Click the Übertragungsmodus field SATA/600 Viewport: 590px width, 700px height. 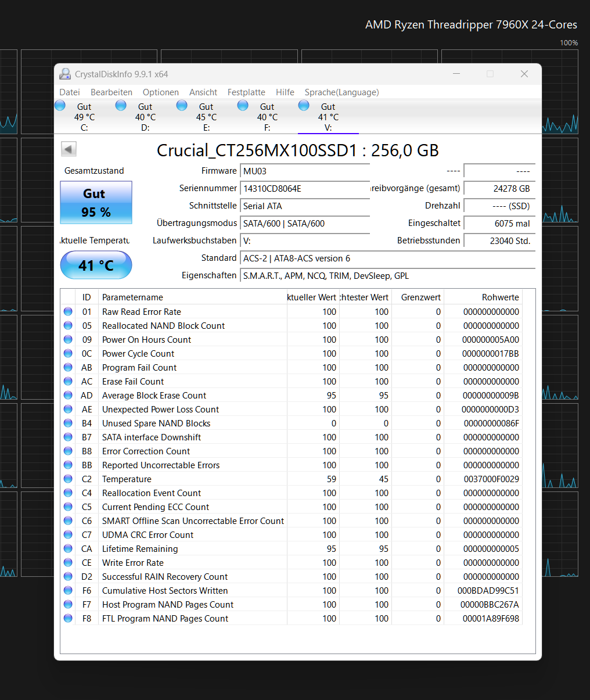click(305, 224)
